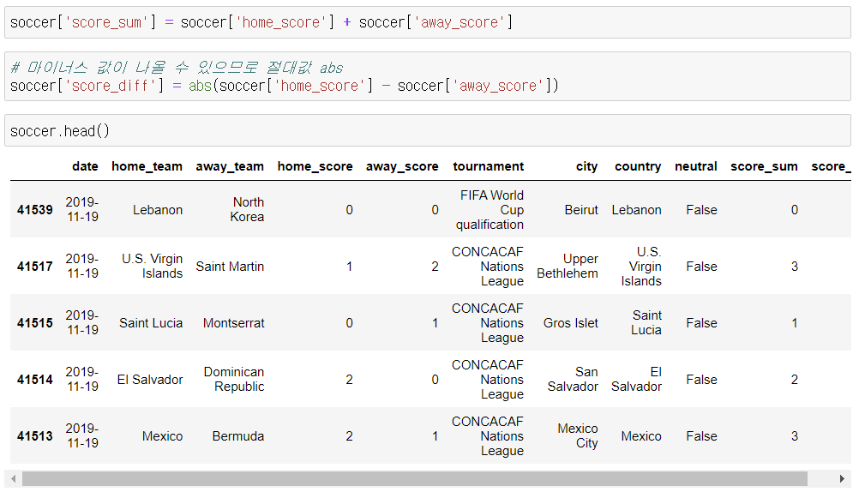Screen dimensions: 859x504
Task: Click the horizontal scrollbar thumb under the table
Action: tap(415, 479)
